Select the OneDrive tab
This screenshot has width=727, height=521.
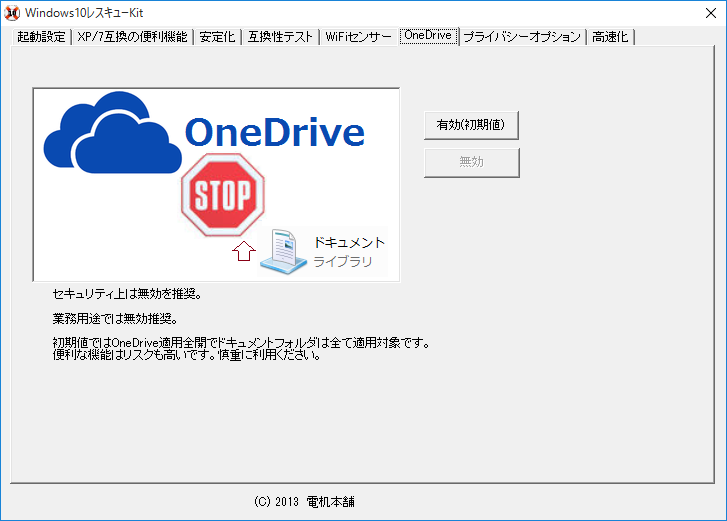click(428, 36)
